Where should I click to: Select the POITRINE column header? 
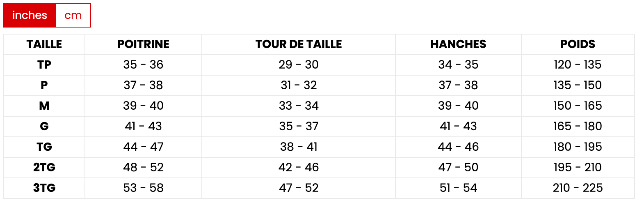pos(143,44)
